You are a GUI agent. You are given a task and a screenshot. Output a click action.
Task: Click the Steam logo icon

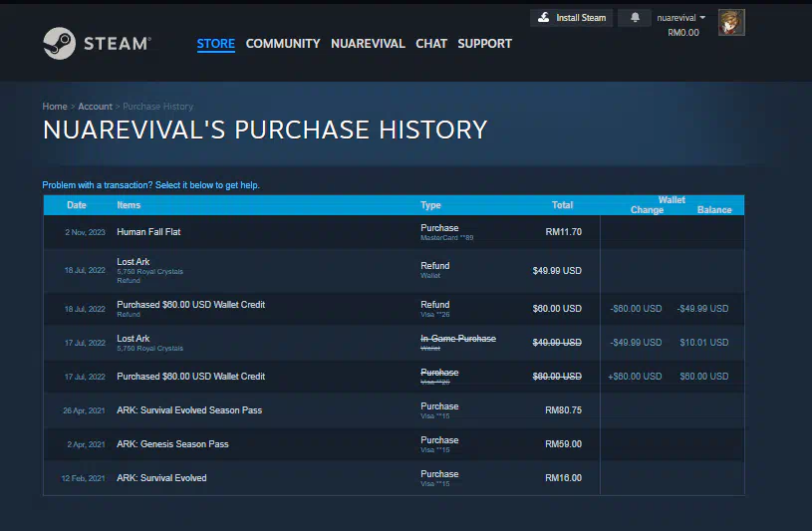(x=59, y=44)
